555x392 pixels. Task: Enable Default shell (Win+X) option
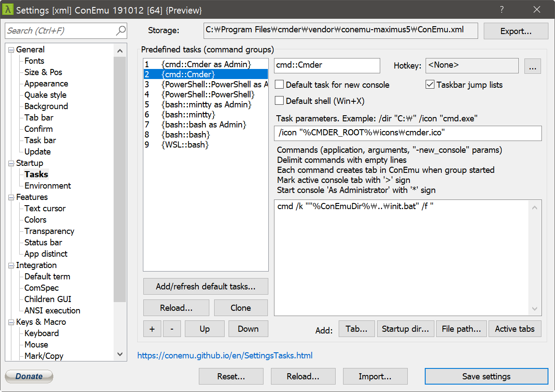click(x=279, y=101)
